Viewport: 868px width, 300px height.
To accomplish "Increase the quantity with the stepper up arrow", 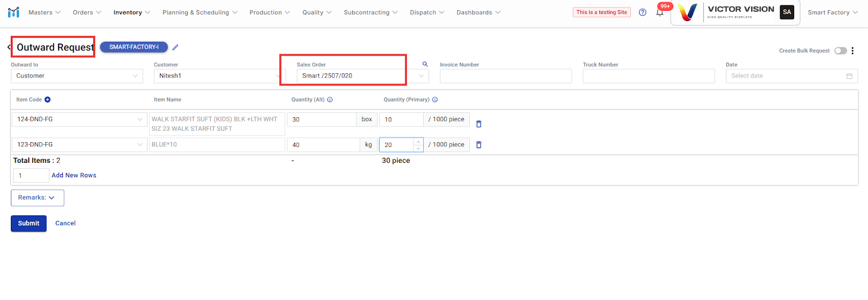I will pyautogui.click(x=418, y=142).
